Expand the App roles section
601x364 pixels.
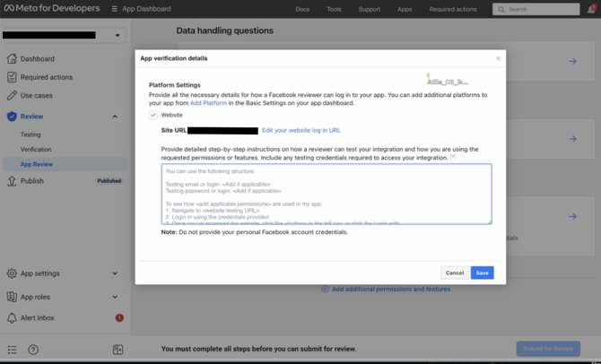tap(115, 297)
